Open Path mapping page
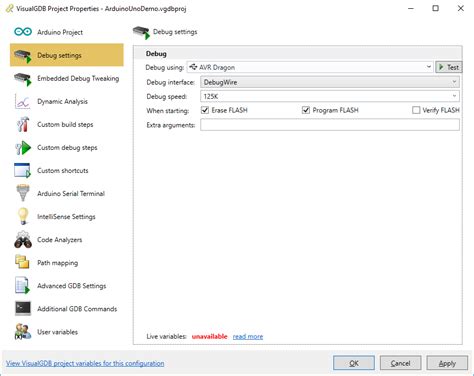474x376 pixels. pos(58,263)
